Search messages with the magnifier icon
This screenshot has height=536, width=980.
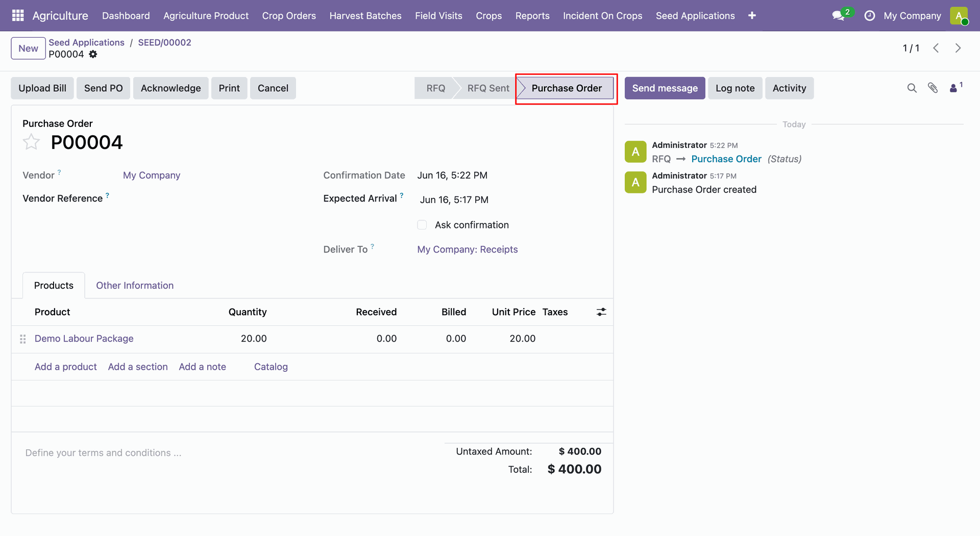coord(912,88)
